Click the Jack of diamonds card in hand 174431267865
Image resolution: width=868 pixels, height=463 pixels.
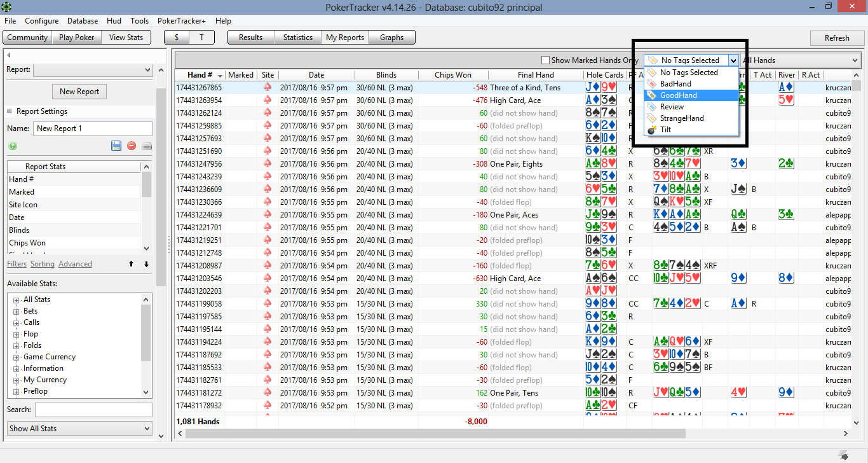coord(593,87)
